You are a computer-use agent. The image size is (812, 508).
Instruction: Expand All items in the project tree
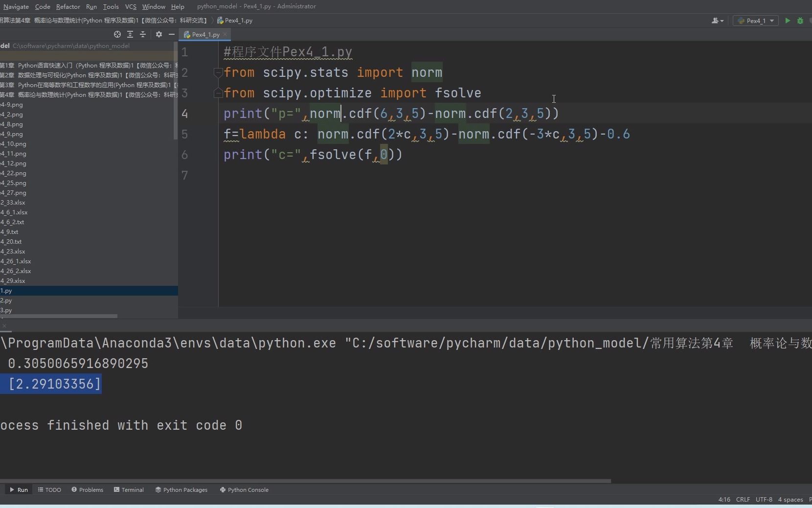click(x=131, y=34)
